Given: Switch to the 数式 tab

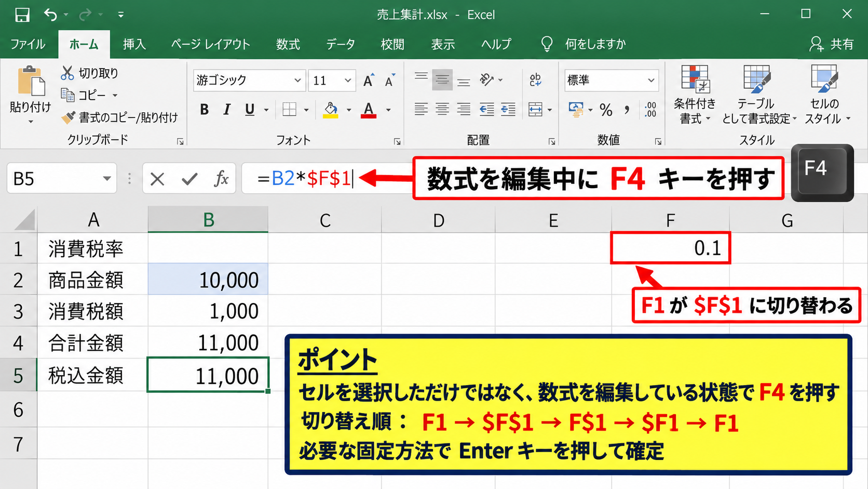Looking at the screenshot, I should point(288,45).
